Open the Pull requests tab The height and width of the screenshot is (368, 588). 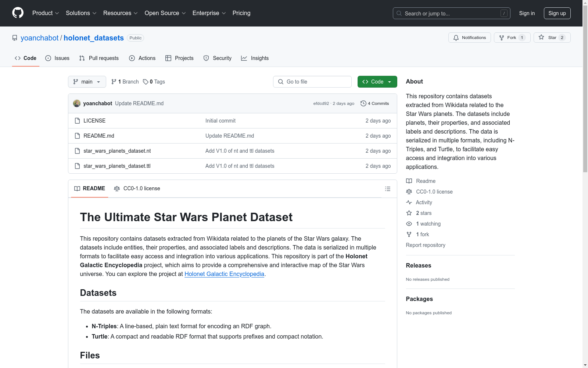pyautogui.click(x=99, y=58)
